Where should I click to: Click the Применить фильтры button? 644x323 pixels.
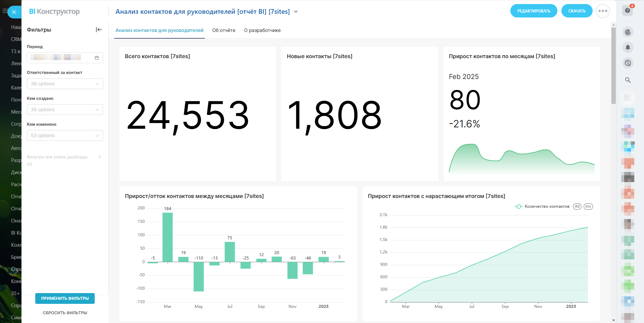click(65, 298)
